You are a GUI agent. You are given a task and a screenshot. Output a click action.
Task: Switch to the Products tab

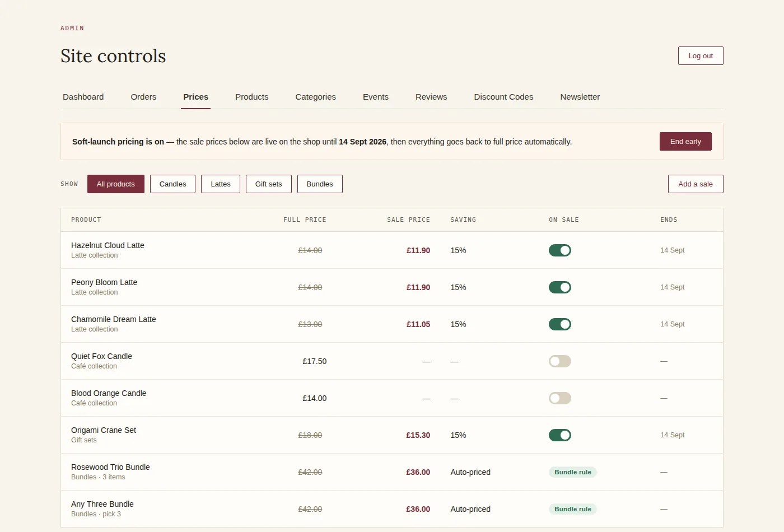point(252,97)
